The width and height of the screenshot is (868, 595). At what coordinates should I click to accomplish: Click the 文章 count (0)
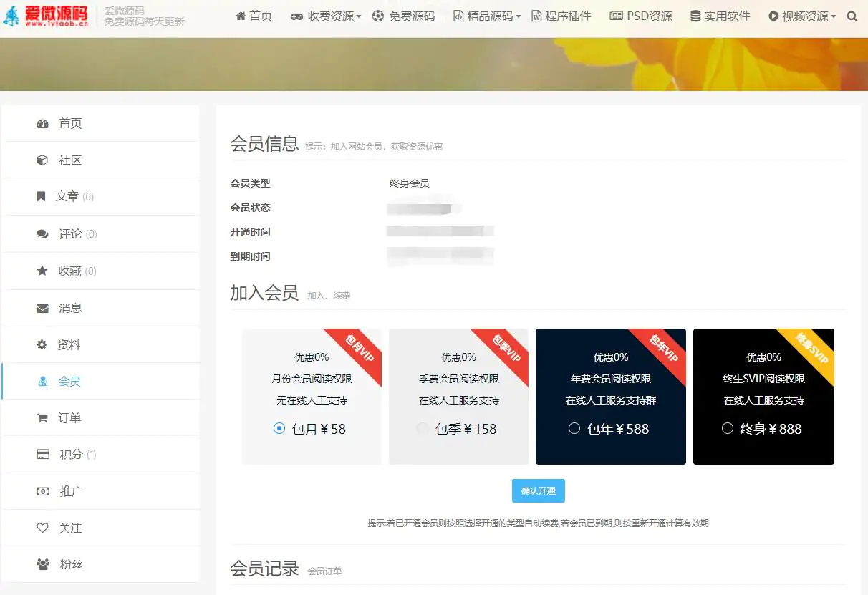click(88, 197)
